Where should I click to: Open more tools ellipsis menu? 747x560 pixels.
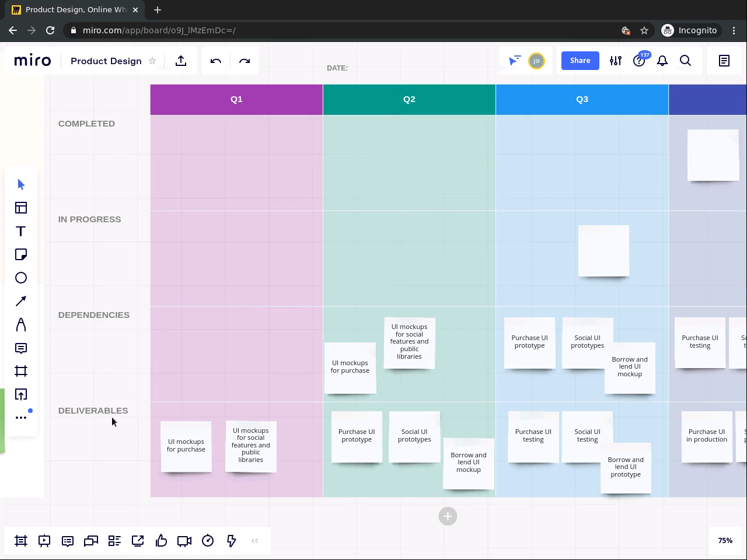[21, 418]
